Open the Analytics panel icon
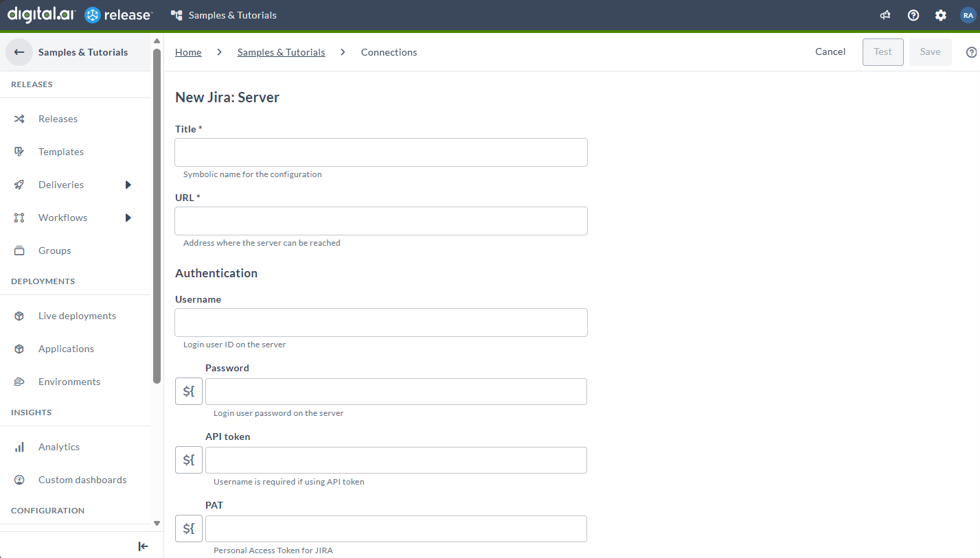 (19, 446)
